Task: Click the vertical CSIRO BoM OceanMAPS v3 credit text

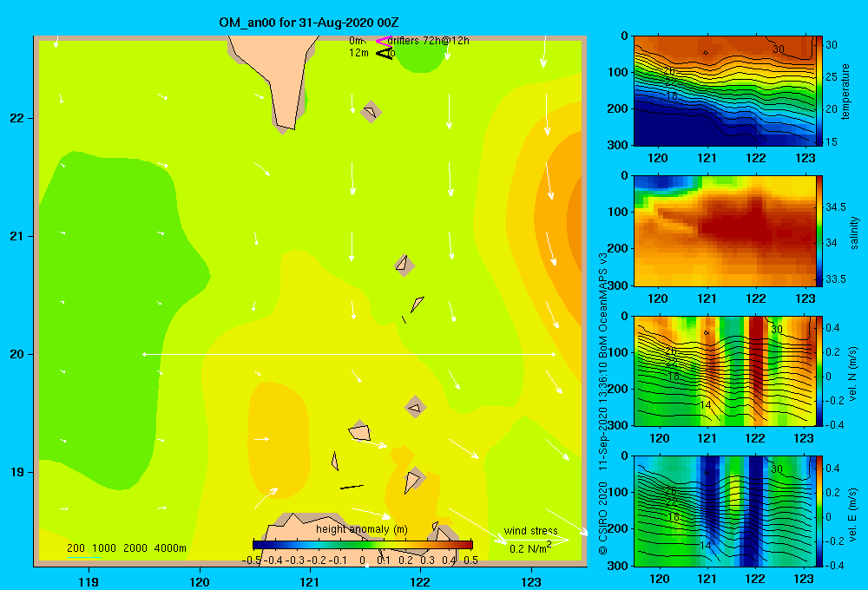Action: tap(603, 403)
